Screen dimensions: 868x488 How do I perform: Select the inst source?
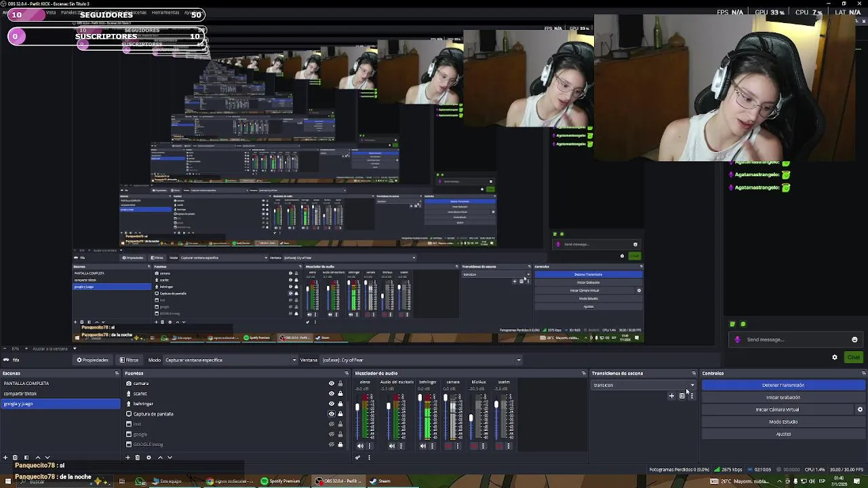click(137, 424)
